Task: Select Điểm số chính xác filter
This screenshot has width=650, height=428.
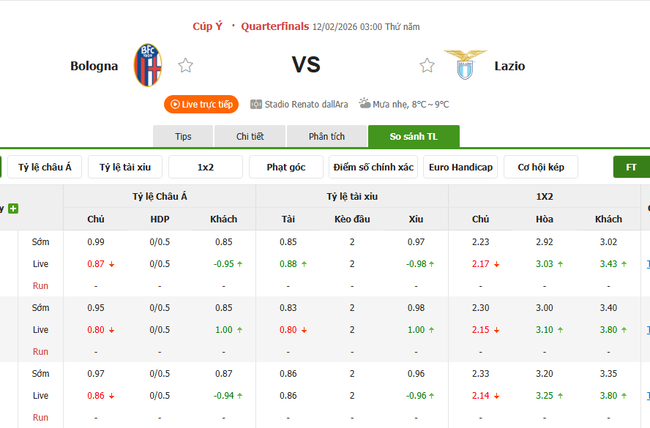Action: 374,167
